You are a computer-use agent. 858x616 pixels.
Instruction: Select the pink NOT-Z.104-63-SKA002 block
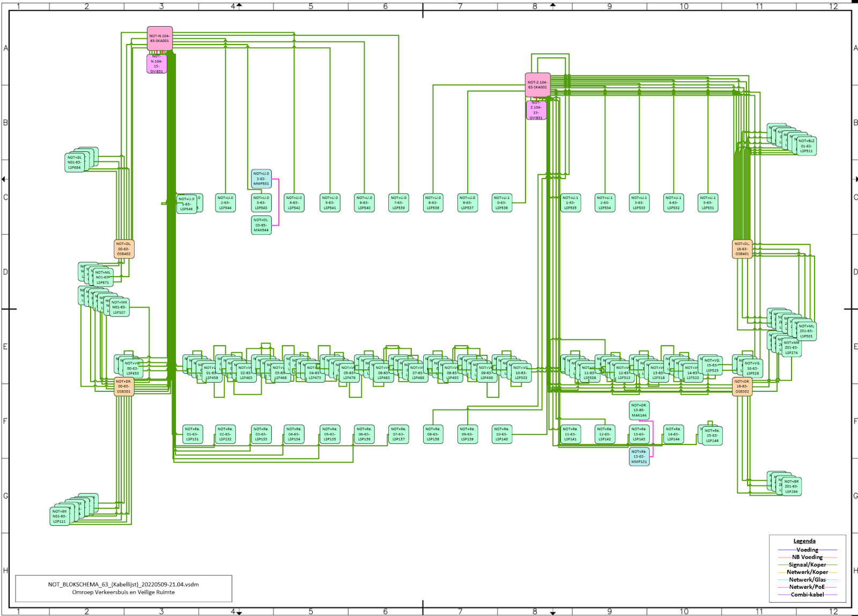click(537, 85)
